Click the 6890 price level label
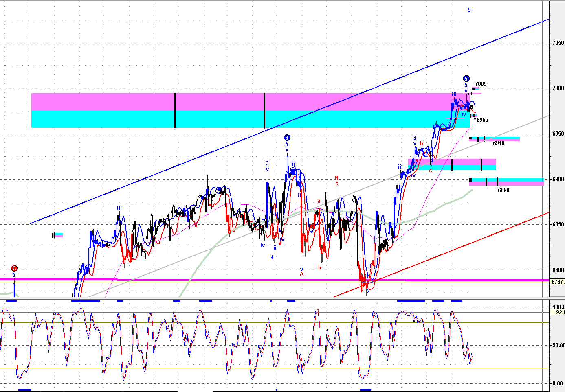The width and height of the screenshot is (565, 392). coord(503,190)
